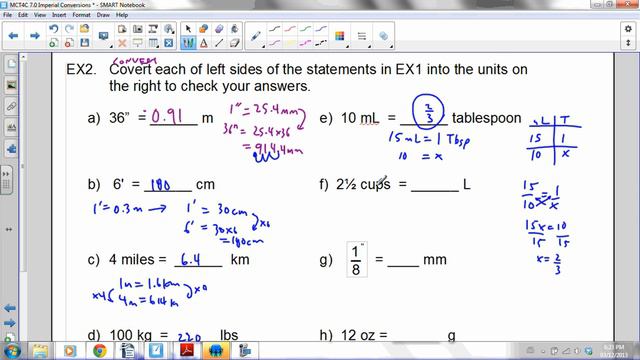The image size is (640, 360).
Task: Open the Table insert dropdown
Action: point(153,42)
